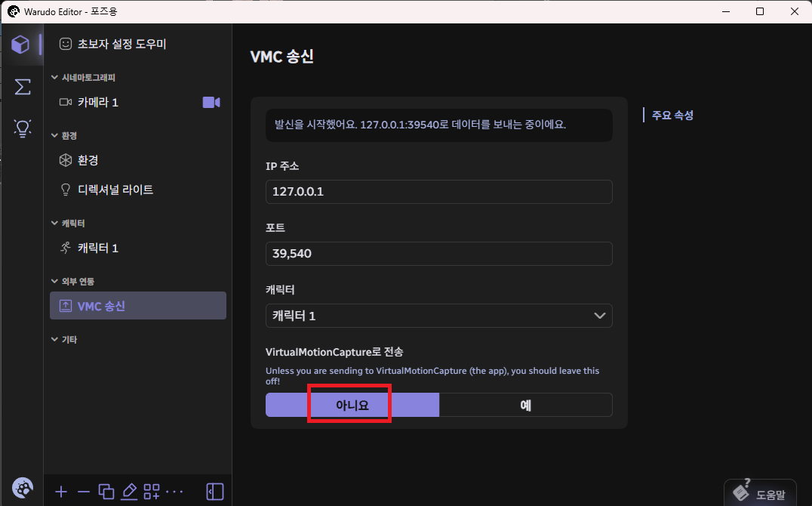812x506 pixels.
Task: Open the lightbulb tab in left sidebar
Action: 23,128
